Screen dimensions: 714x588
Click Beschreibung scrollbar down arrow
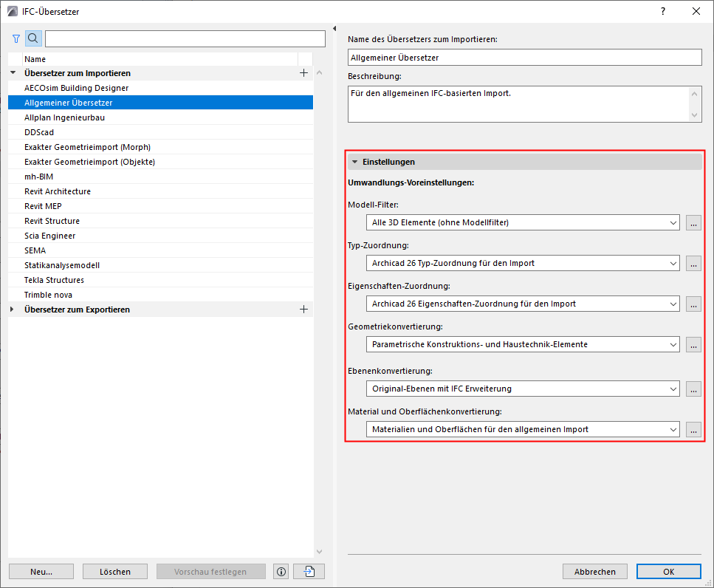pyautogui.click(x=694, y=115)
